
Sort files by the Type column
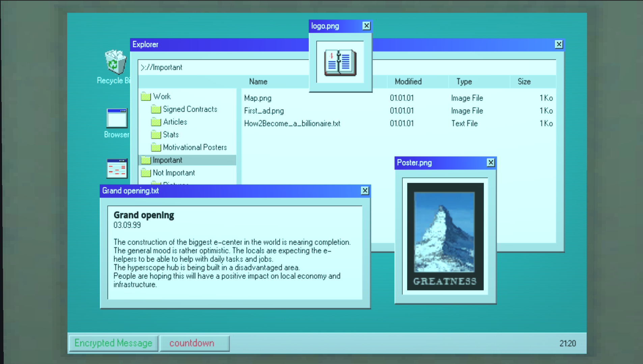[x=464, y=82]
